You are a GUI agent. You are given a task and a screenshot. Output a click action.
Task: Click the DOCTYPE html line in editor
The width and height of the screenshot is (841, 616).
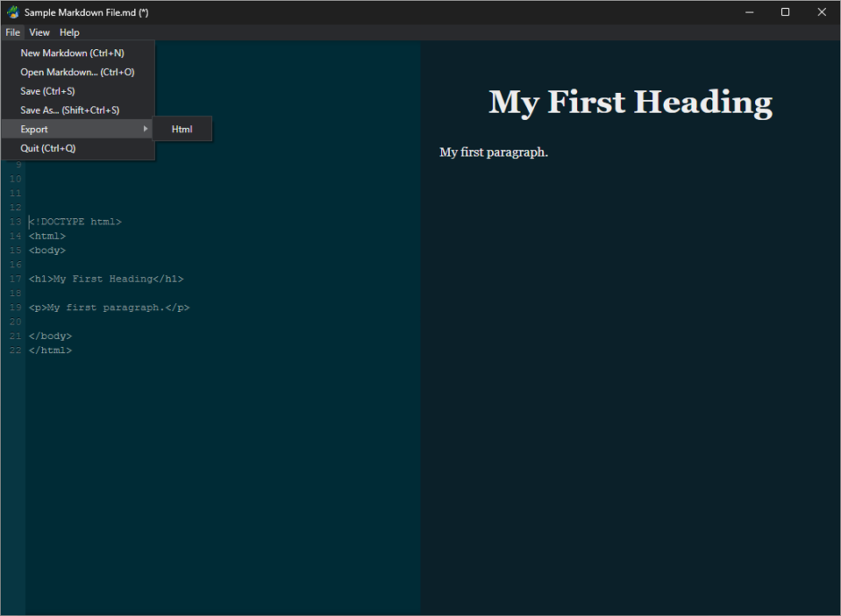[75, 222]
